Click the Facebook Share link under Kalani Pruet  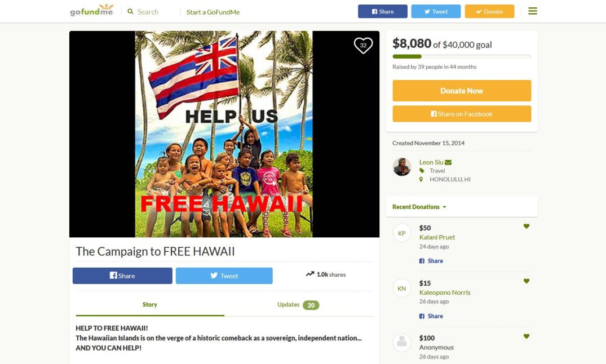(431, 261)
